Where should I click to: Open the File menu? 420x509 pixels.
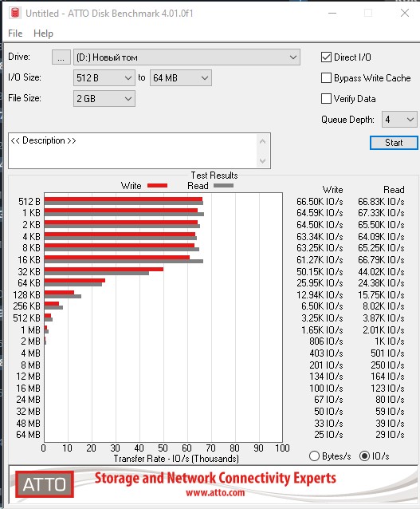15,34
